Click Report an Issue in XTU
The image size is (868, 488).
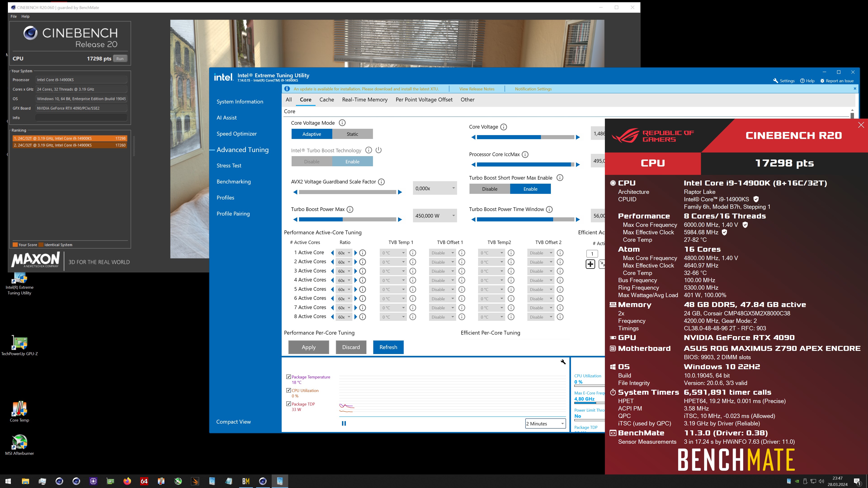(x=837, y=81)
